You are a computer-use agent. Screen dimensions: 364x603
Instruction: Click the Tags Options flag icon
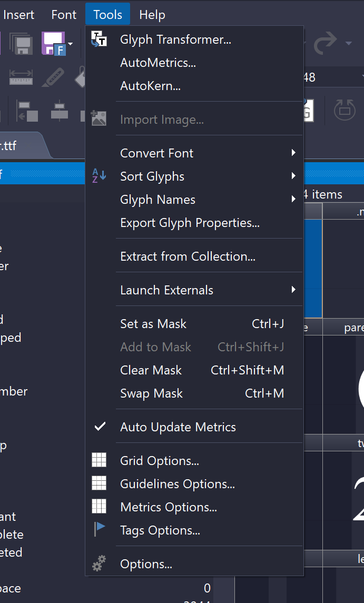[x=99, y=529]
